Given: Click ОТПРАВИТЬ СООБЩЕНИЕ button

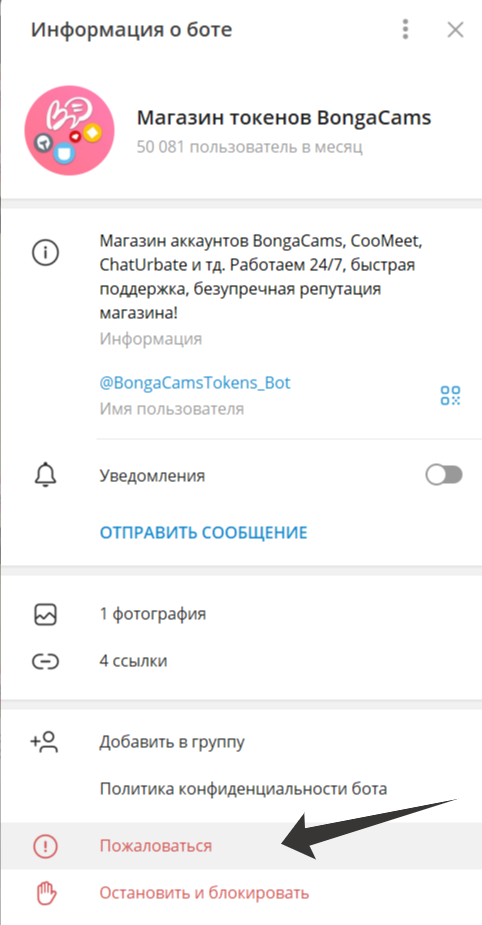Looking at the screenshot, I should pyautogui.click(x=204, y=533).
